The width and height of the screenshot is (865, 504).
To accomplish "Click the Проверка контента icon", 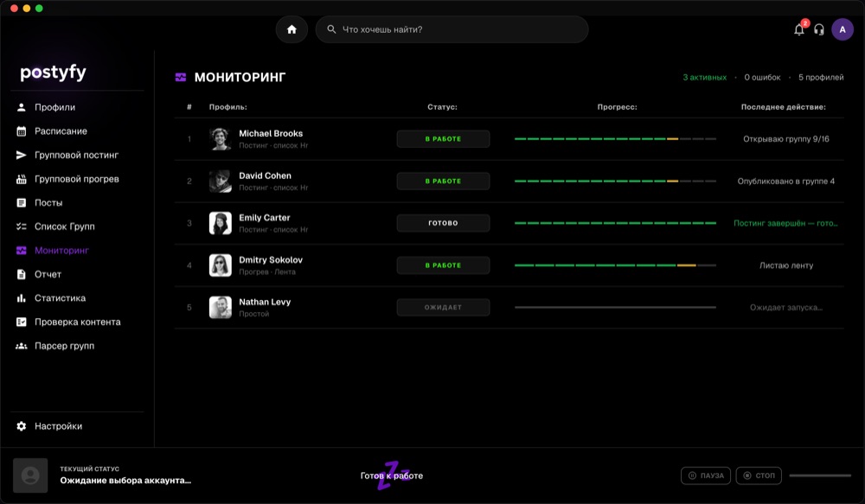I will [22, 322].
